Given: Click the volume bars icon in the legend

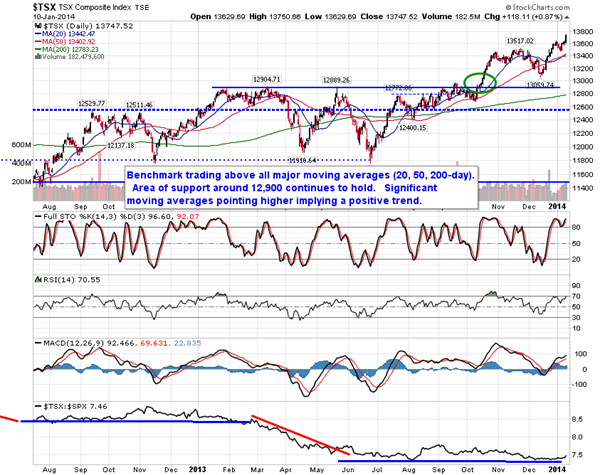Looking at the screenshot, I should [38, 57].
